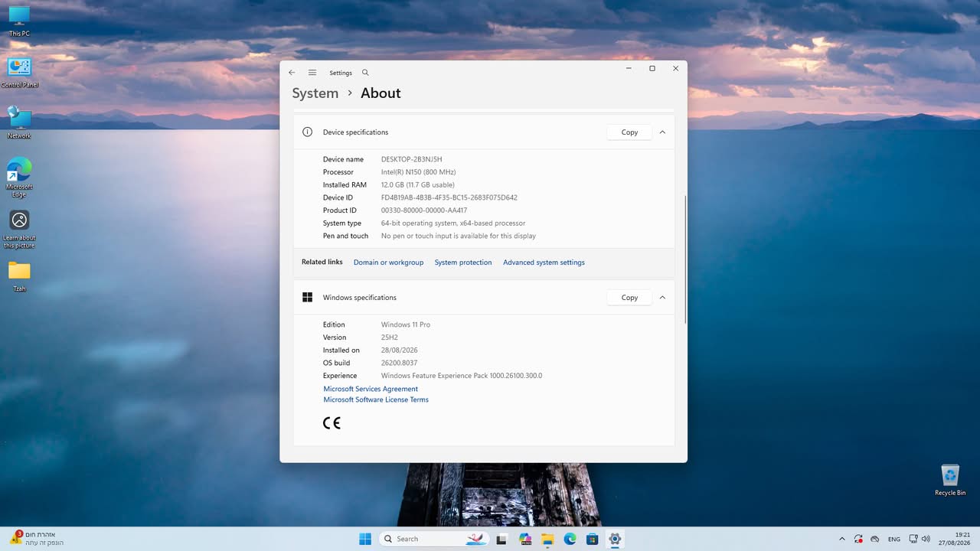Select the Network desktop icon
980x551 pixels.
click(x=19, y=122)
